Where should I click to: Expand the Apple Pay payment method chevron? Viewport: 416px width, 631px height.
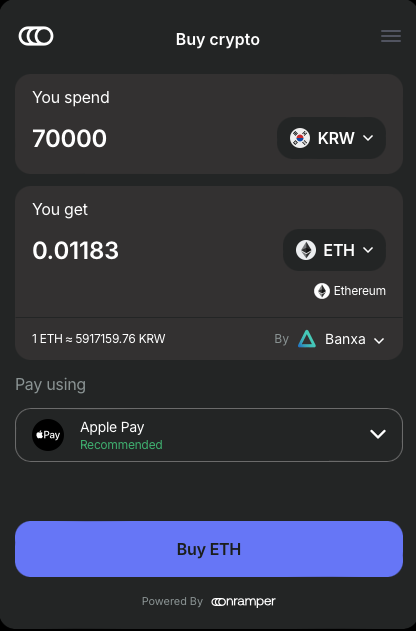click(x=378, y=434)
